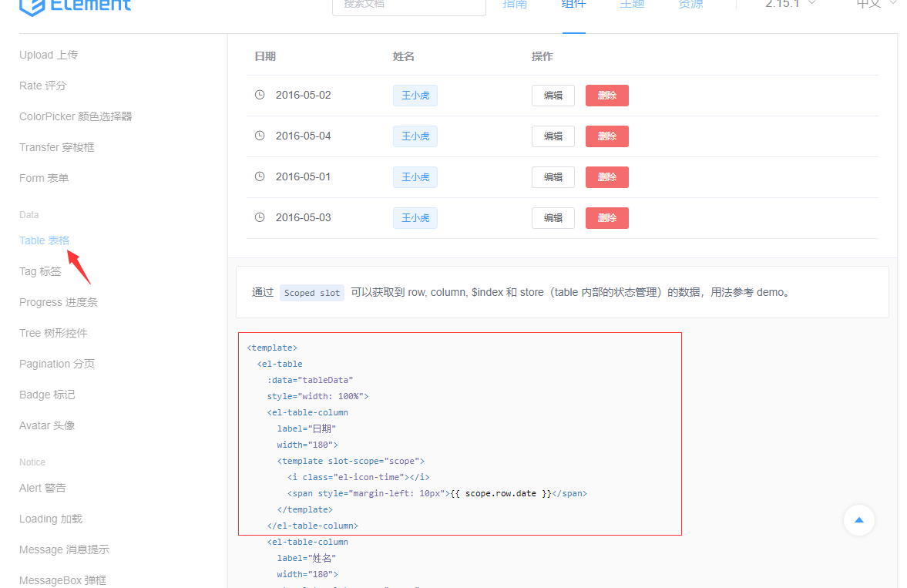Click 编辑 in the 2016-05-02 row
The height and width of the screenshot is (588, 907).
click(553, 96)
